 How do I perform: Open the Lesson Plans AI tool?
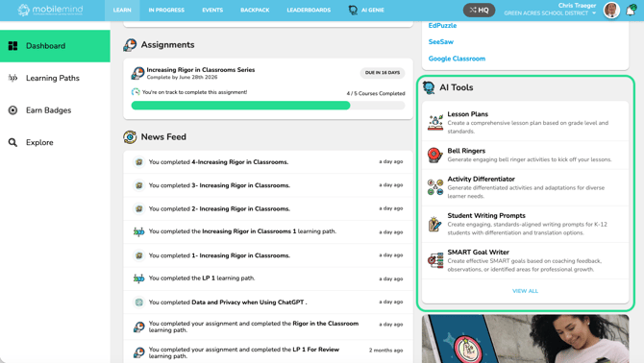click(x=526, y=122)
